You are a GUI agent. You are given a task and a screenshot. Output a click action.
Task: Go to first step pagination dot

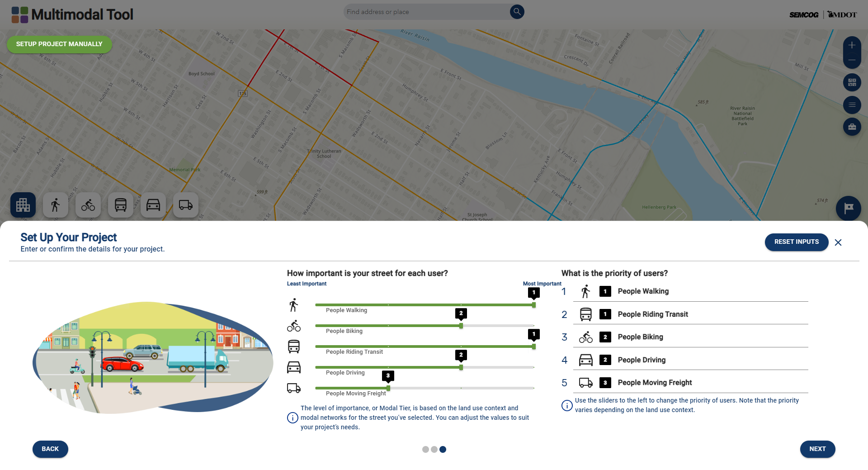[x=425, y=450]
